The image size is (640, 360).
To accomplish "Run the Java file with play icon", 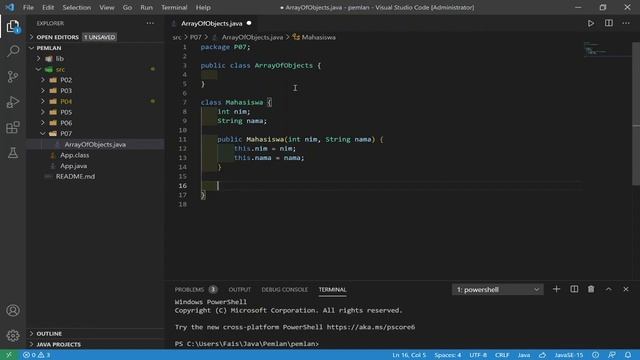I will 591,23.
